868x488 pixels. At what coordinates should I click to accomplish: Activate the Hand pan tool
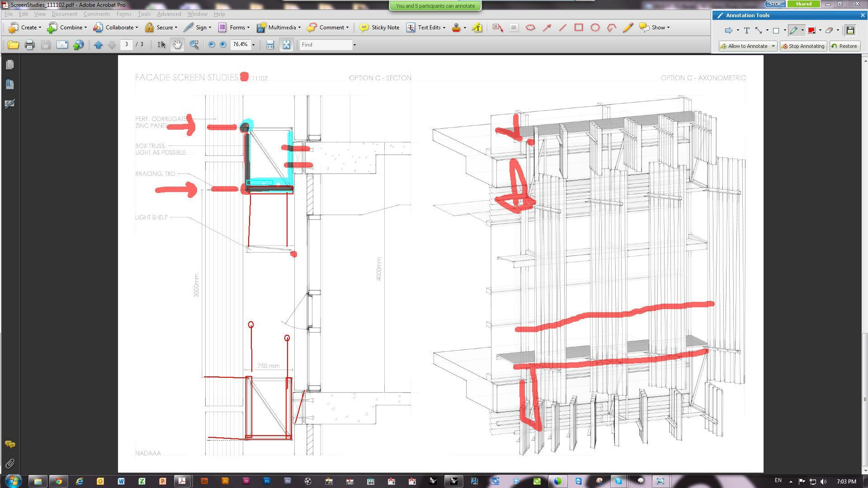pyautogui.click(x=177, y=45)
